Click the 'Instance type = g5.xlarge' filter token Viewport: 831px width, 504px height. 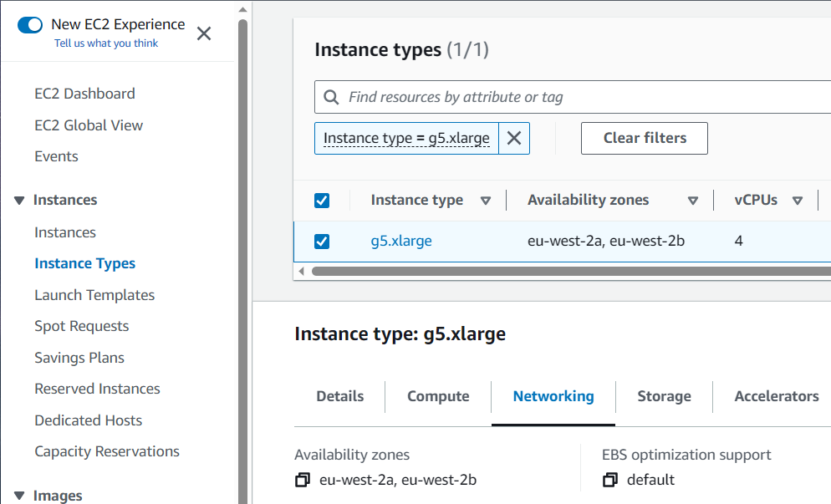[406, 138]
